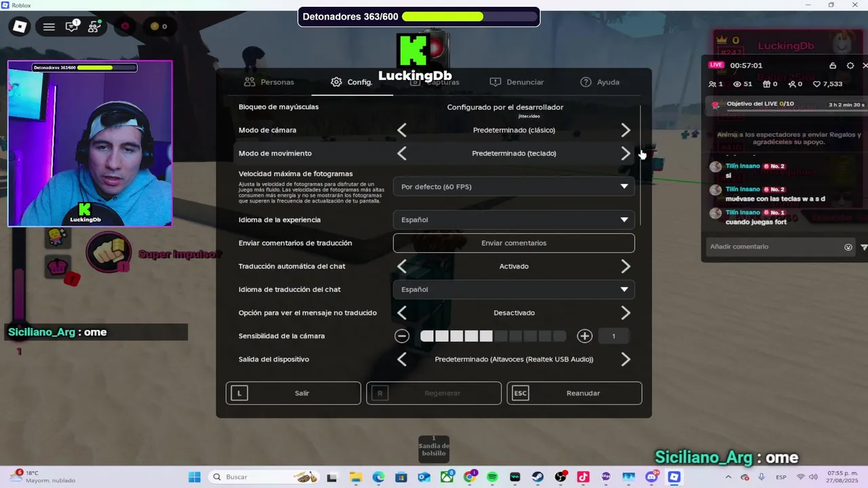Select the Config. tab
868x488 pixels.
click(x=352, y=82)
